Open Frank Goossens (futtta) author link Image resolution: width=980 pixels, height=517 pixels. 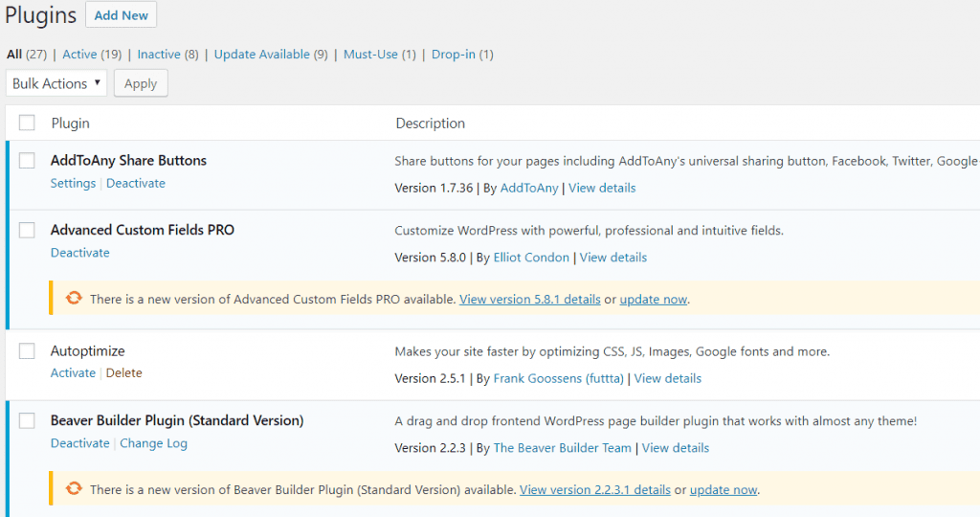[559, 379]
